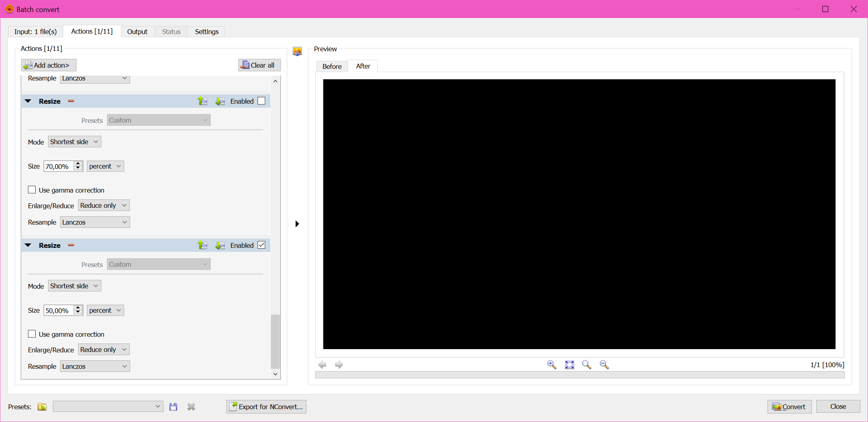The height and width of the screenshot is (422, 868).
Task: Click the zoom out magnifier icon
Action: [604, 365]
